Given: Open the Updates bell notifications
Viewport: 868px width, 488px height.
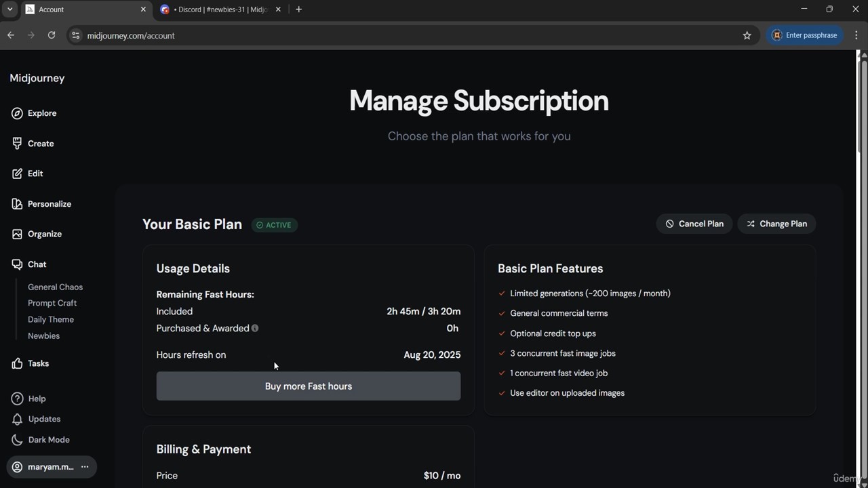Looking at the screenshot, I should [x=36, y=419].
